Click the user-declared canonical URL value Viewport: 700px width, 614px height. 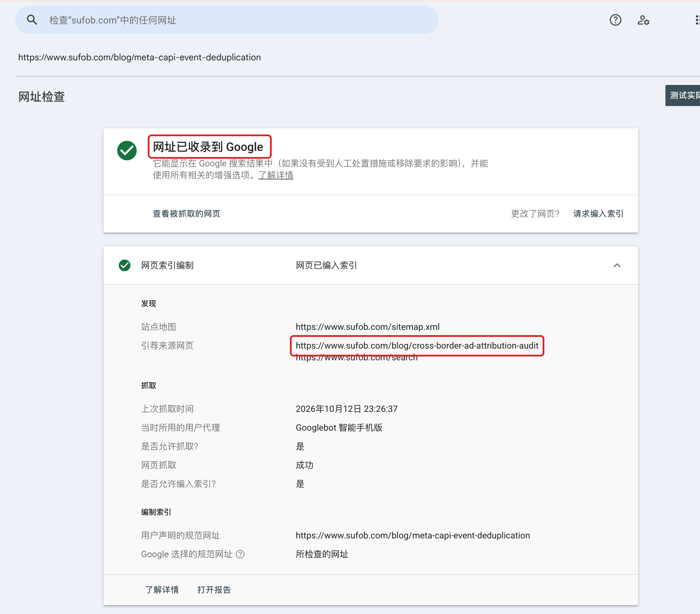[413, 535]
